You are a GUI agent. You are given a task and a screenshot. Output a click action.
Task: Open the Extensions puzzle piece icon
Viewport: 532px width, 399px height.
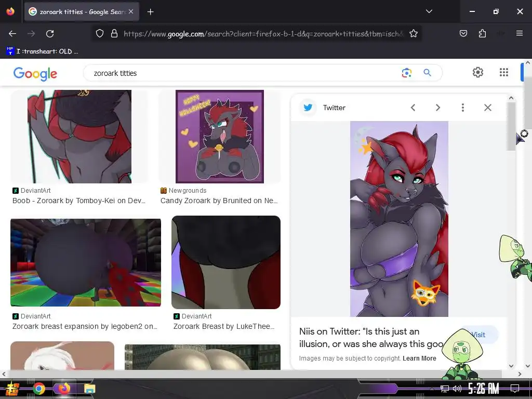[482, 33]
